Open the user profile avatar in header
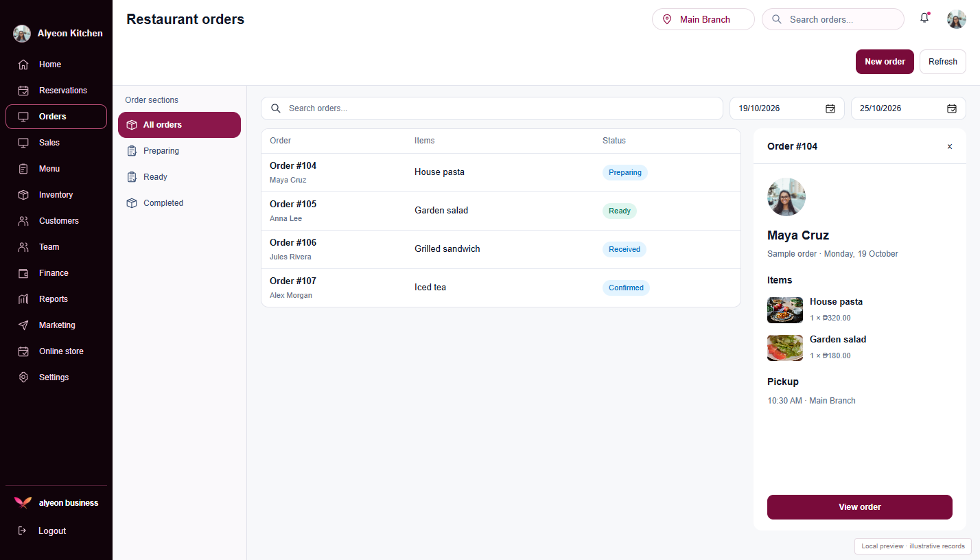 pyautogui.click(x=957, y=19)
